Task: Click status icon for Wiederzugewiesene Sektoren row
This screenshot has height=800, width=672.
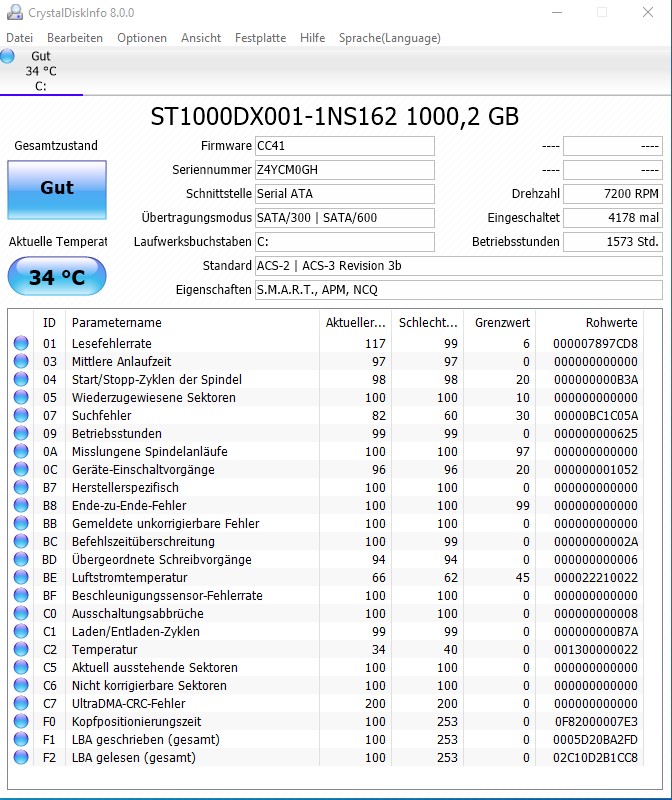Action: 21,397
